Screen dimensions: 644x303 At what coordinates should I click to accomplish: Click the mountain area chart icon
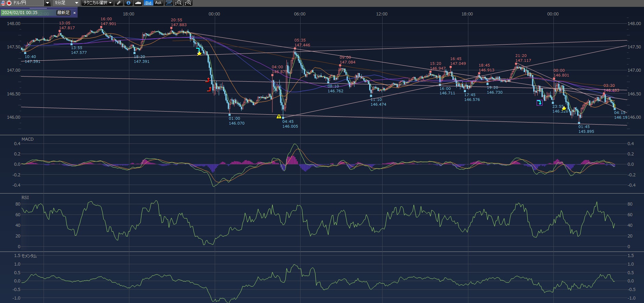click(x=138, y=3)
